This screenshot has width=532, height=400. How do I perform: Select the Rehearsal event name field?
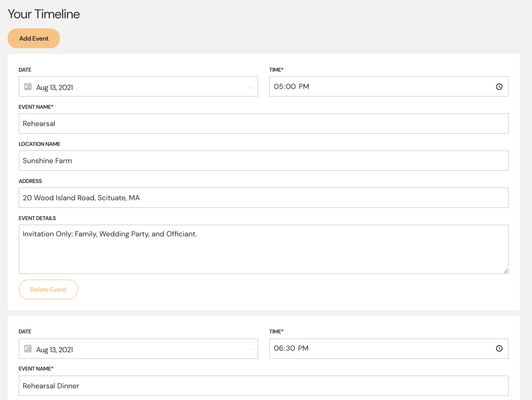coord(263,124)
